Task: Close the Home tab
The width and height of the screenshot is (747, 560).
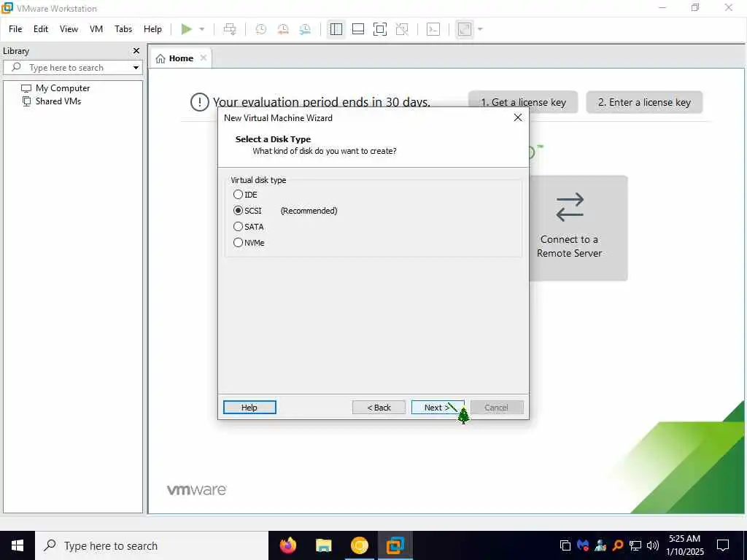Action: (204, 58)
